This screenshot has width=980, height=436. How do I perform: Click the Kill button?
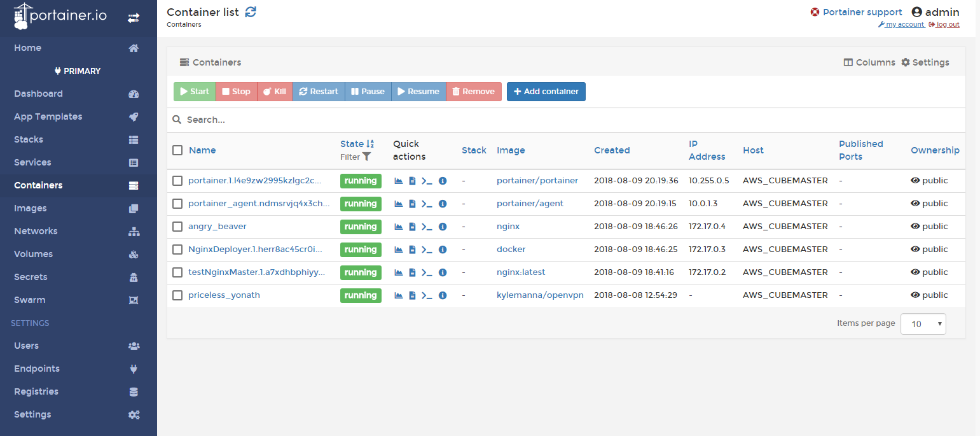[x=275, y=92]
